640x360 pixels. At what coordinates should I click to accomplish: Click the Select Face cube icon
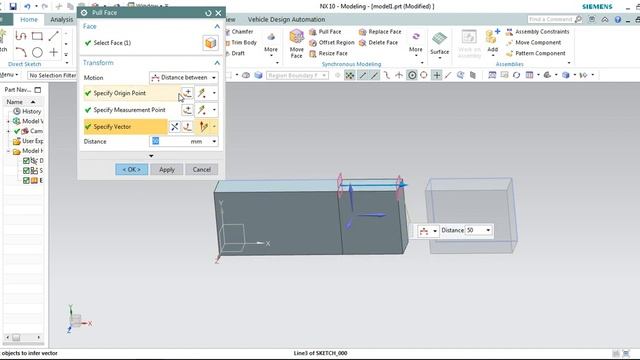pos(210,43)
